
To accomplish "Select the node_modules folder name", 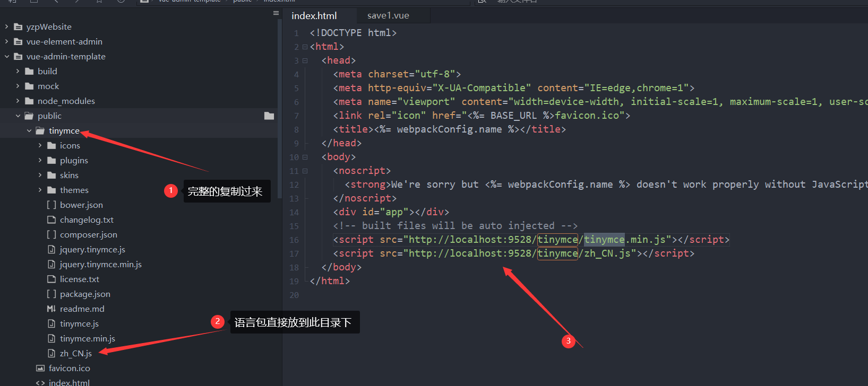I will 66,101.
